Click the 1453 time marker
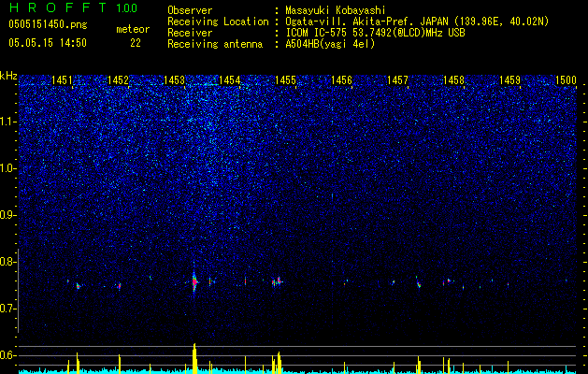The image size is (588, 374). 174,79
